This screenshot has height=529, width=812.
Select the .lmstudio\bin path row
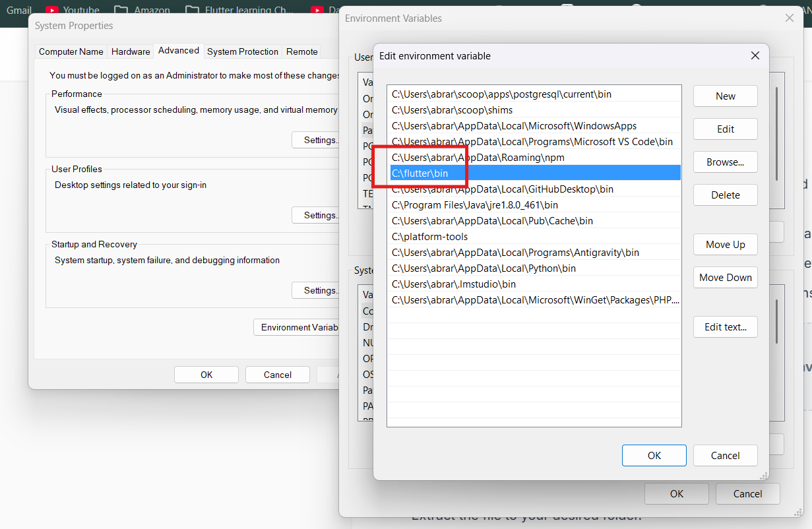(x=534, y=284)
